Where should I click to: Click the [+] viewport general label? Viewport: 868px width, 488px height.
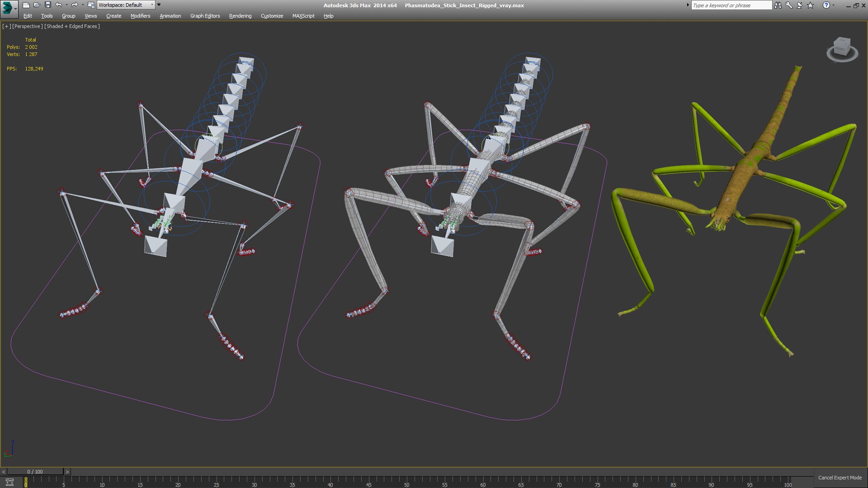[x=6, y=26]
